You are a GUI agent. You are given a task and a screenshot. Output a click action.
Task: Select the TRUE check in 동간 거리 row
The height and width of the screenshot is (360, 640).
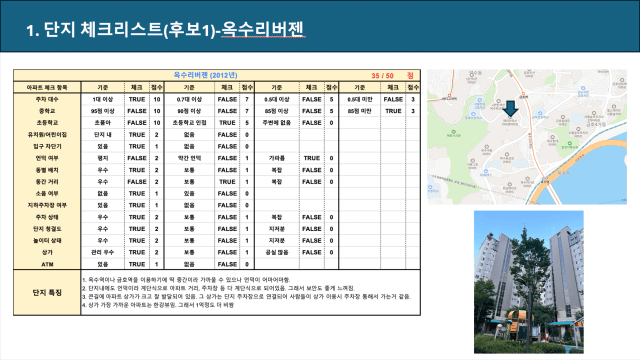pyautogui.click(x=227, y=182)
